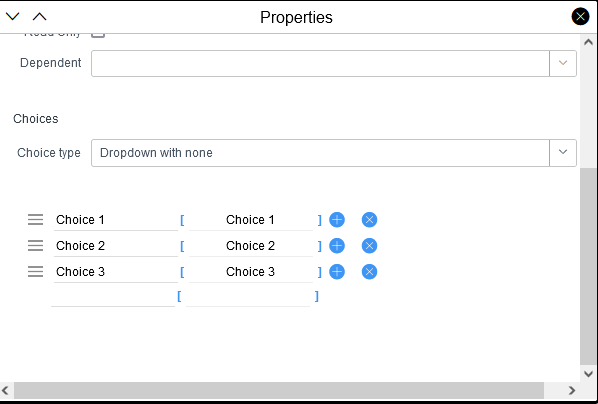Click the drag handle of Choice 2
The height and width of the screenshot is (404, 598).
(35, 245)
